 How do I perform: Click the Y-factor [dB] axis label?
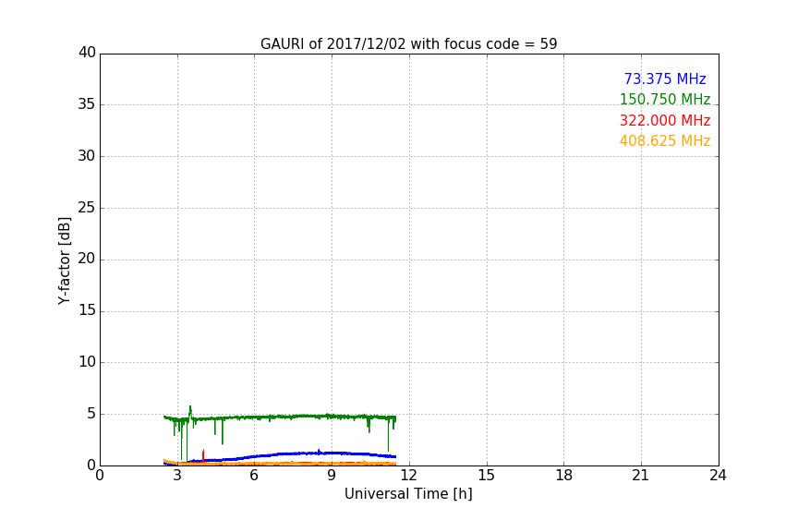64,260
